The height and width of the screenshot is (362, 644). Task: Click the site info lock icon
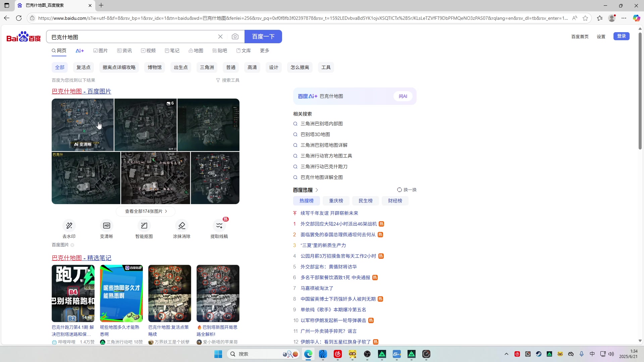(x=32, y=18)
